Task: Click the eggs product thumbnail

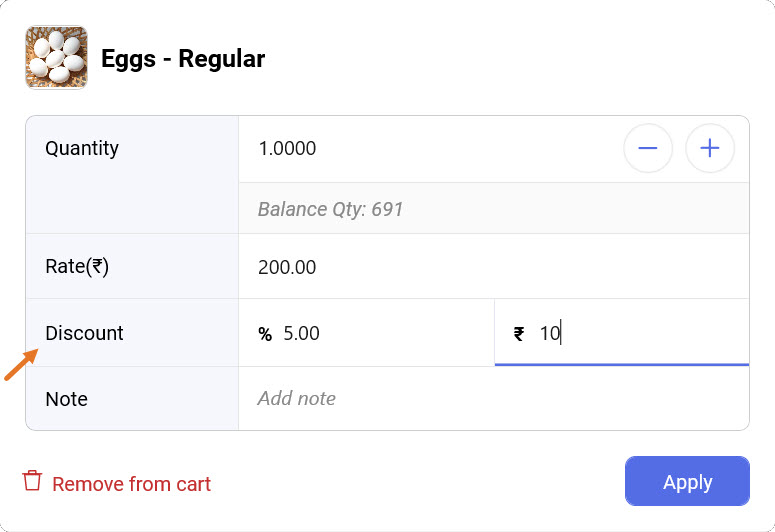Action: (x=56, y=58)
